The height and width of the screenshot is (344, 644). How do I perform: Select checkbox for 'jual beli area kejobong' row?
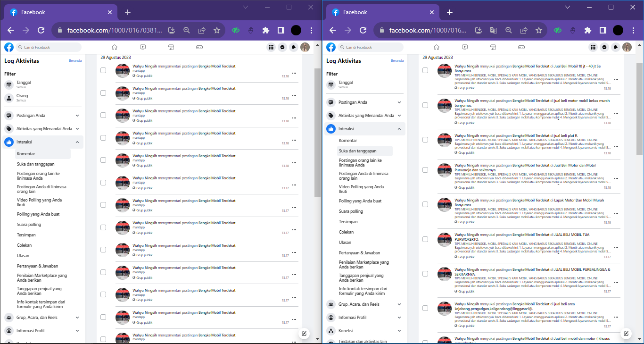(425, 308)
